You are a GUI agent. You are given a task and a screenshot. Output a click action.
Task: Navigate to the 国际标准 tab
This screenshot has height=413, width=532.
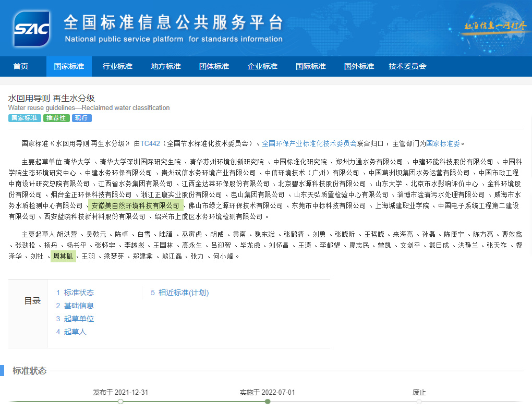[x=311, y=66]
